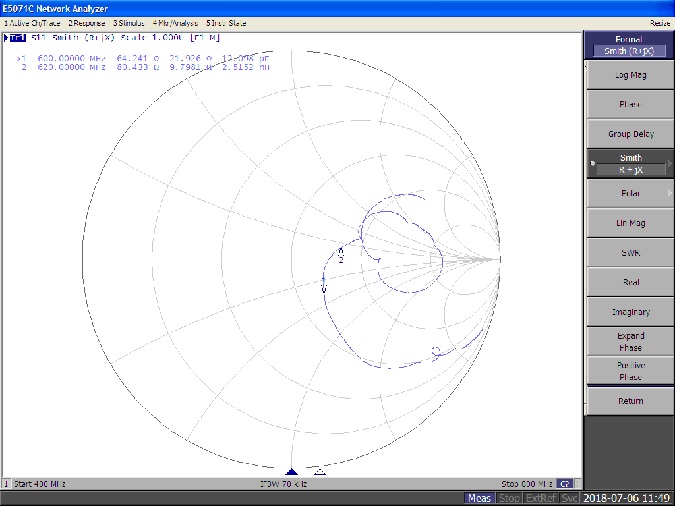Choose the Positive Phase format

630,371
